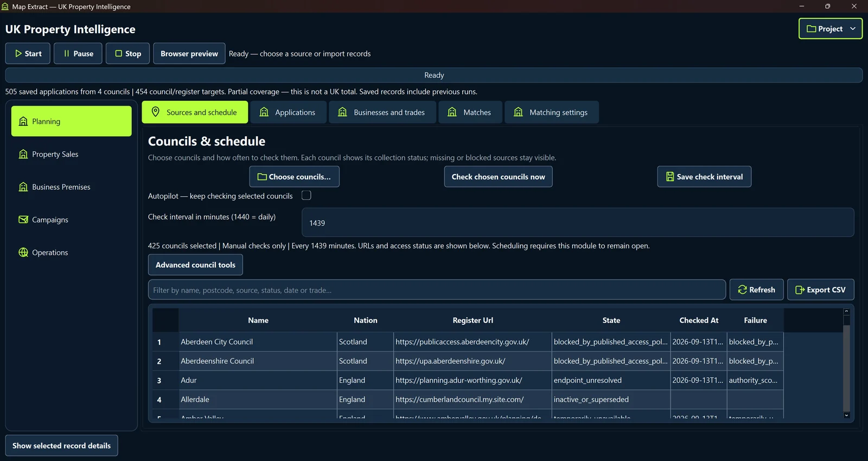Click the Stop square icon button
Viewport: 868px width, 461px height.
127,54
